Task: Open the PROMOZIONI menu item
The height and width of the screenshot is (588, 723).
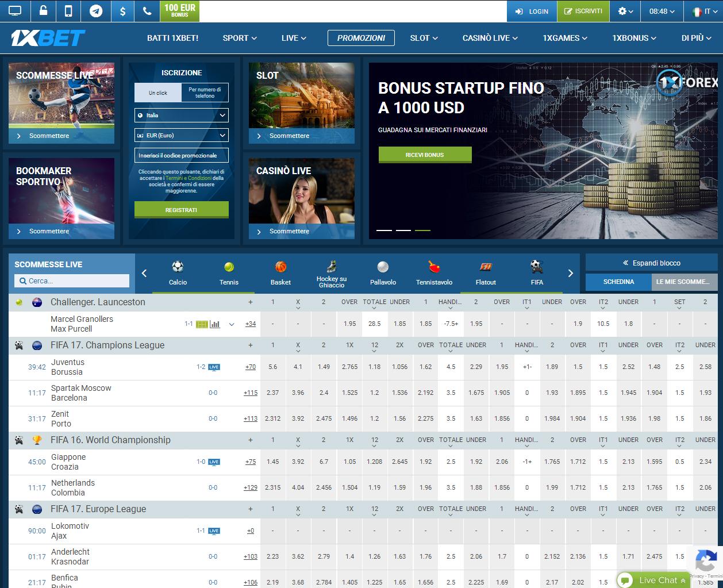Action: [x=361, y=38]
